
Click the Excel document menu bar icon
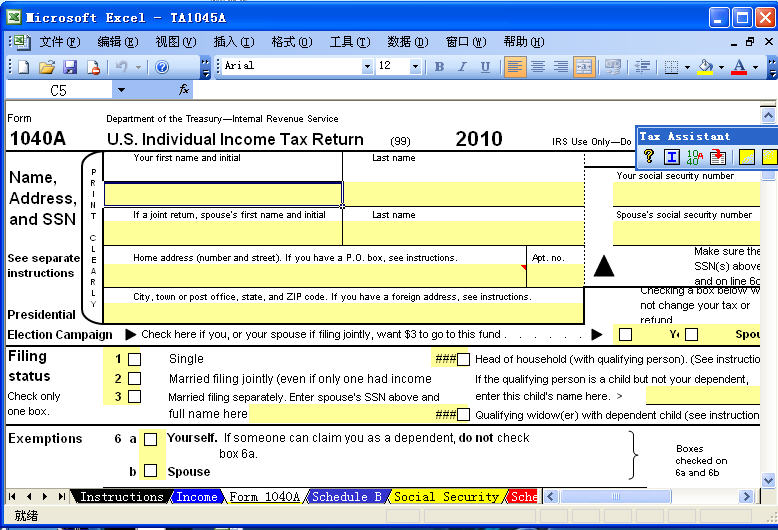click(x=22, y=42)
